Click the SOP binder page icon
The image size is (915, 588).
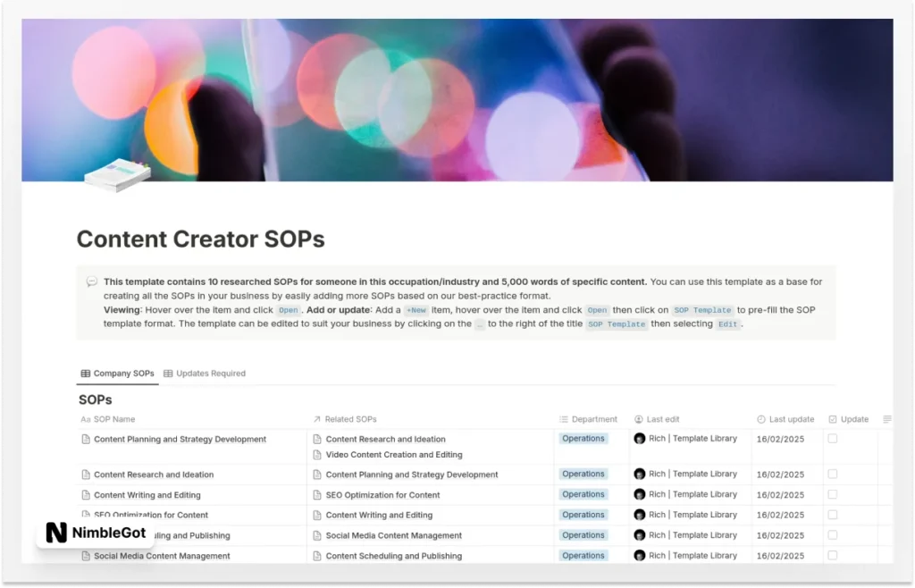(117, 174)
